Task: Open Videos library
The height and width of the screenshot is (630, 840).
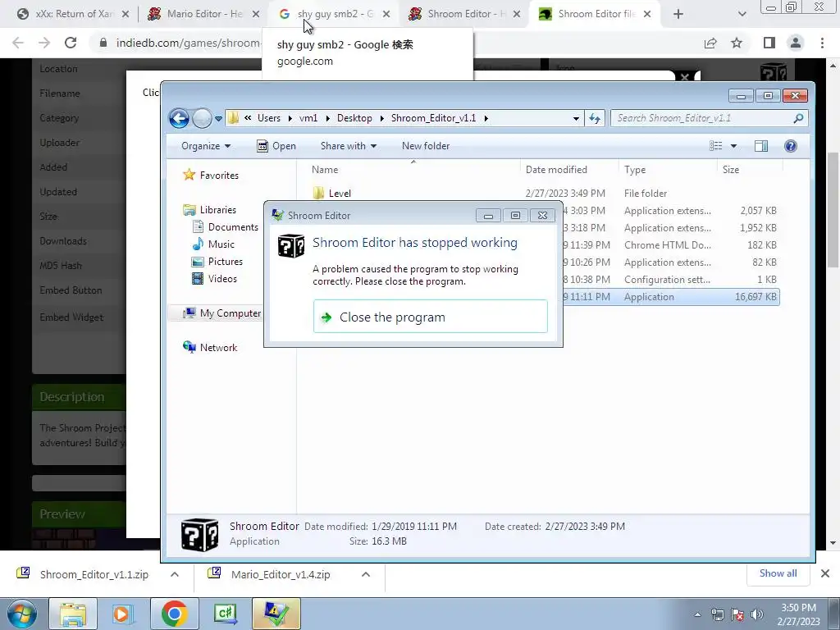Action: coord(222,279)
